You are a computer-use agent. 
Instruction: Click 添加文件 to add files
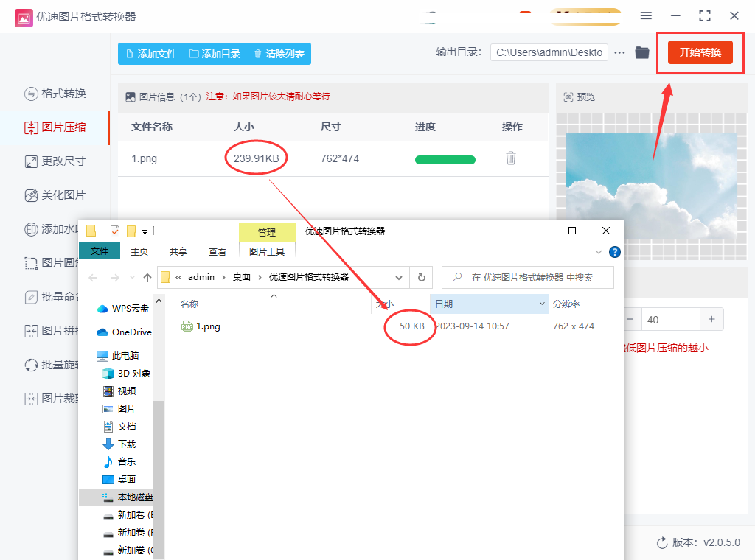[151, 54]
